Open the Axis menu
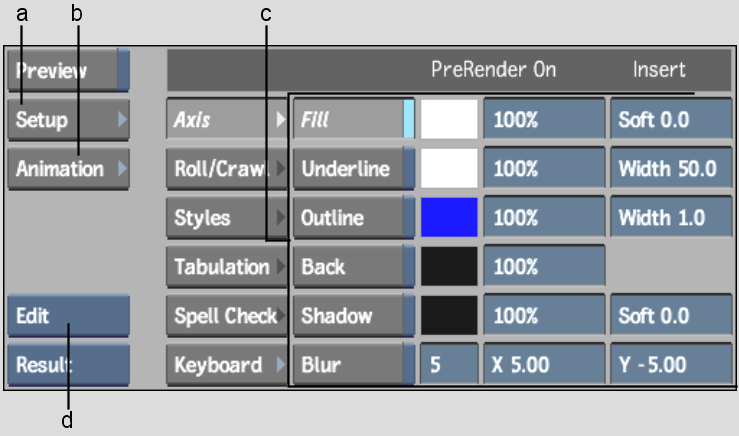739x436 pixels. coord(227,119)
